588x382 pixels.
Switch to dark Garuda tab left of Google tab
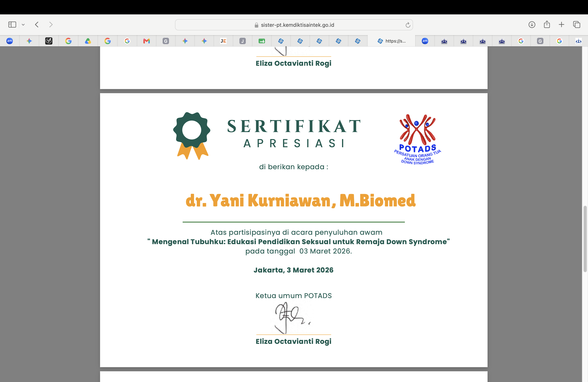pyautogui.click(x=502, y=41)
